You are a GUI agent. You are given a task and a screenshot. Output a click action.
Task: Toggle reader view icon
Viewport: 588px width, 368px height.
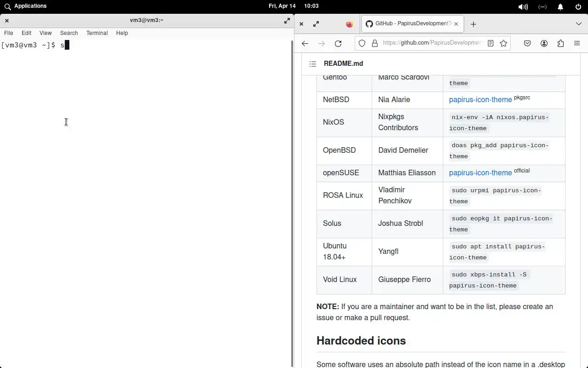pyautogui.click(x=491, y=43)
